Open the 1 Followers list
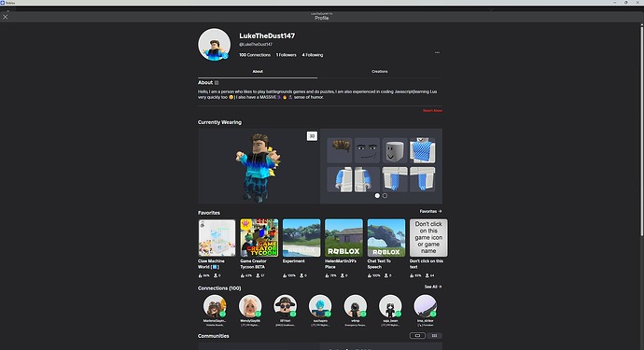 (x=286, y=55)
